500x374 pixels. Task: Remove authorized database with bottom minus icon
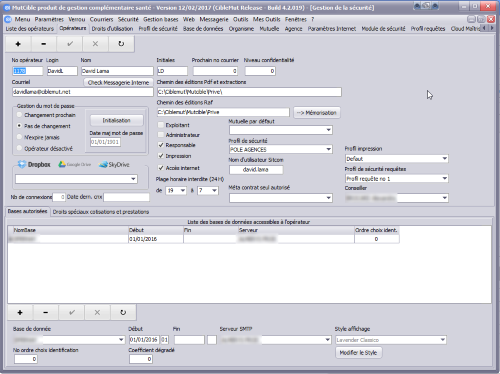[46, 313]
